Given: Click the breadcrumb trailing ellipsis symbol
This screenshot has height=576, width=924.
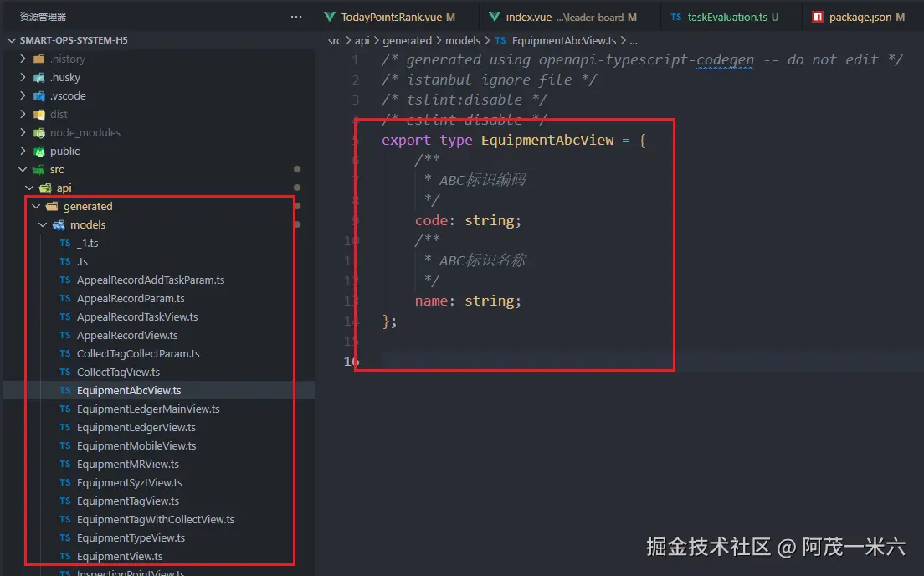Looking at the screenshot, I should (634, 41).
